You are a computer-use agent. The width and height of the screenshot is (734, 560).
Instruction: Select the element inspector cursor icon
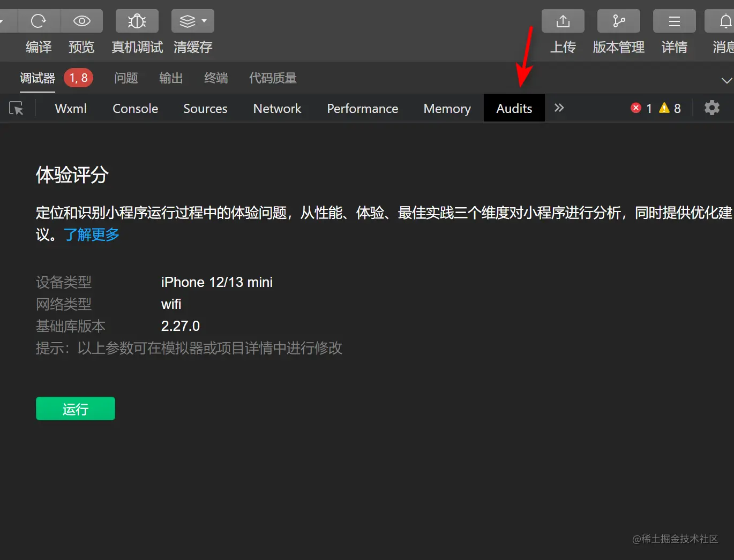pyautogui.click(x=17, y=108)
